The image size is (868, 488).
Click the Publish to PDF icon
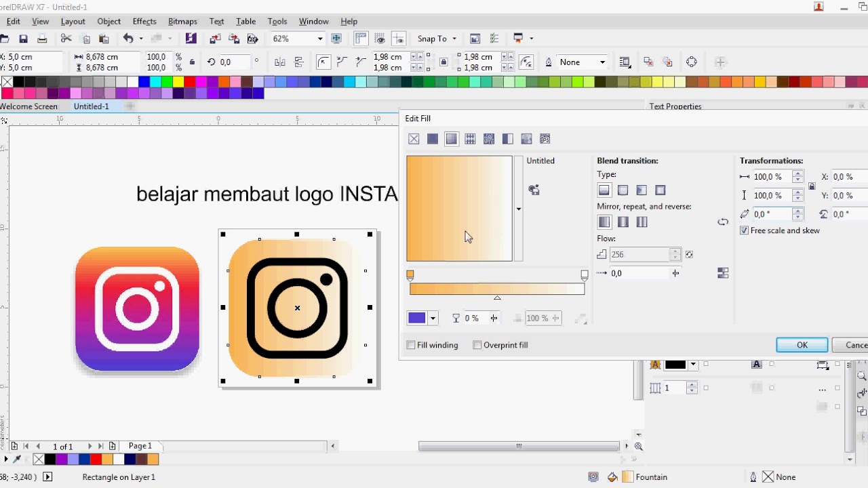click(253, 39)
